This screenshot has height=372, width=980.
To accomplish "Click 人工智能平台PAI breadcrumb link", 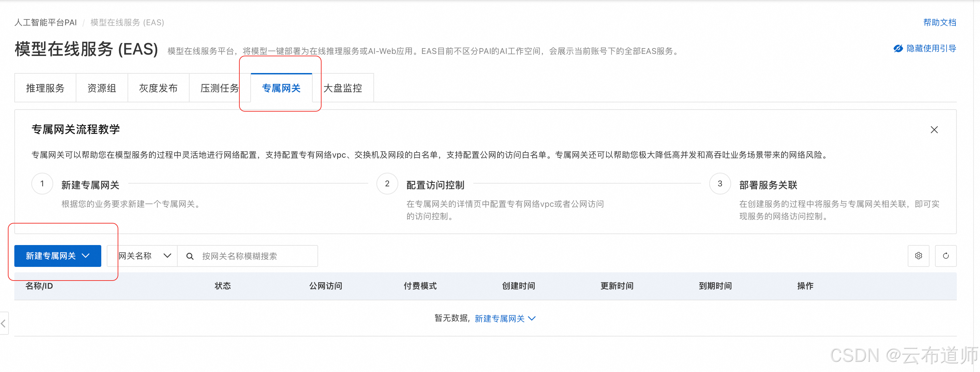I will point(46,23).
